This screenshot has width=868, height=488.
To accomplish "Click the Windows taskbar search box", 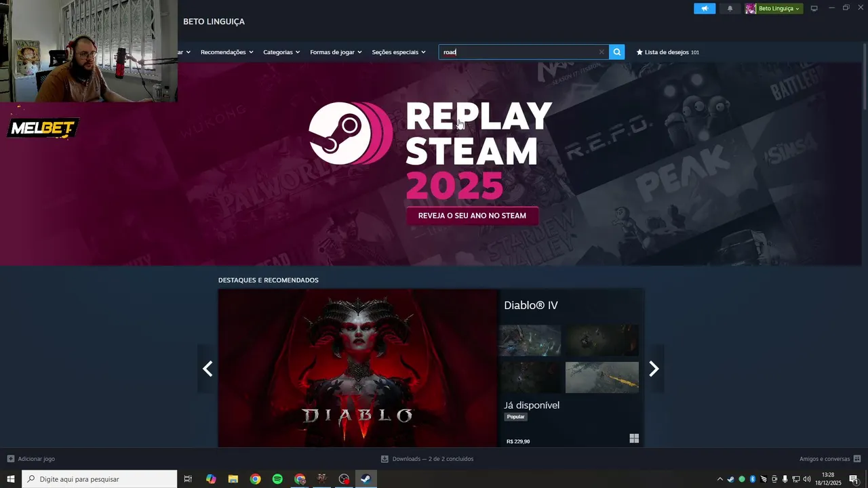I will (x=100, y=479).
